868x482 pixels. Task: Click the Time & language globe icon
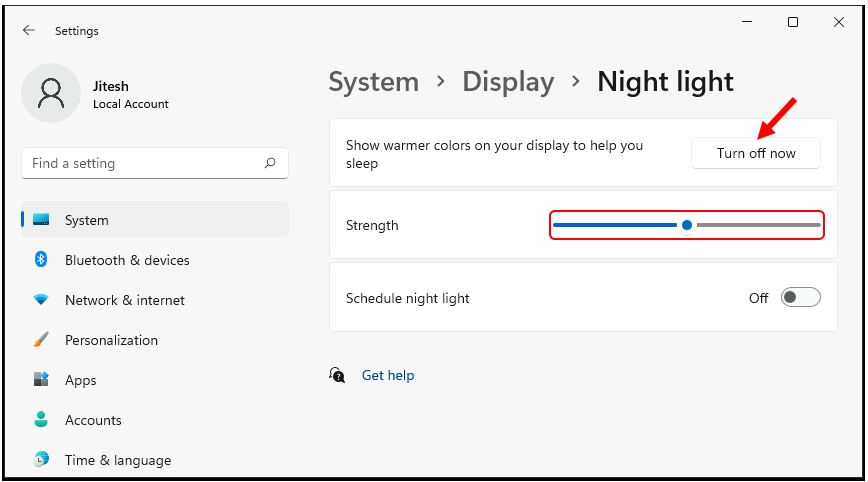41,460
